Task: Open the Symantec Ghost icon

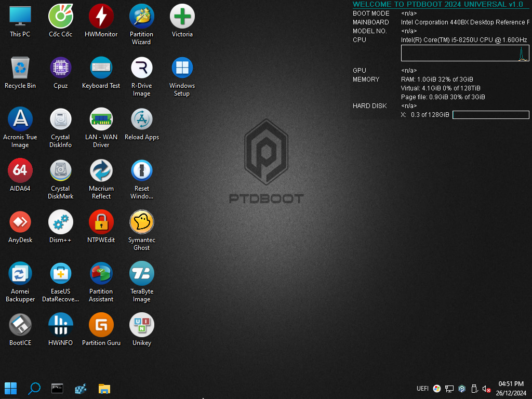Action: tap(141, 230)
